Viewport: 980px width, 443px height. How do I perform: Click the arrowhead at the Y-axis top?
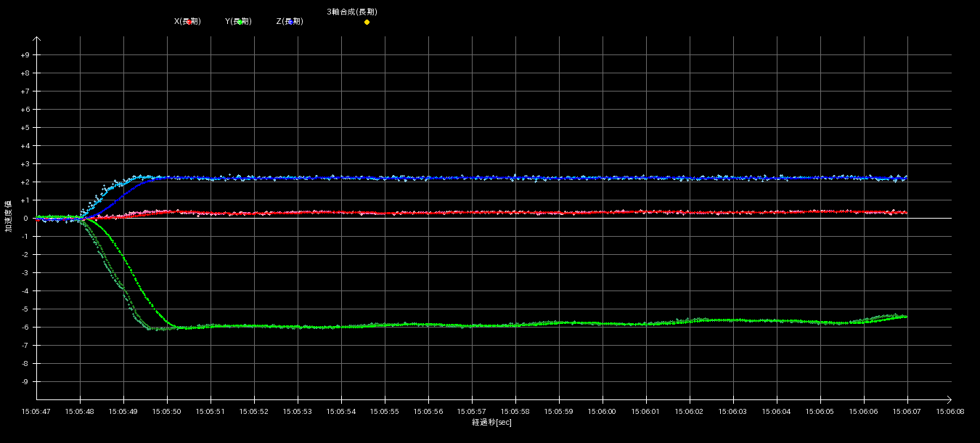point(37,40)
